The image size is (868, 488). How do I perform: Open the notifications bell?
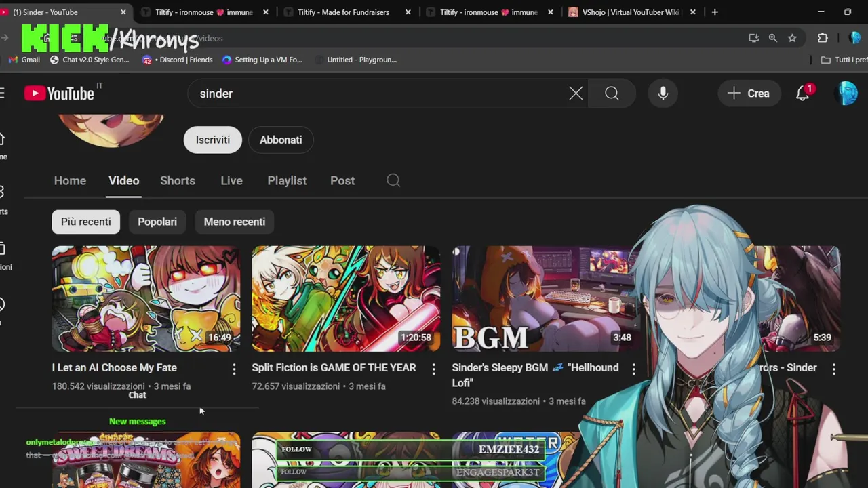click(803, 94)
